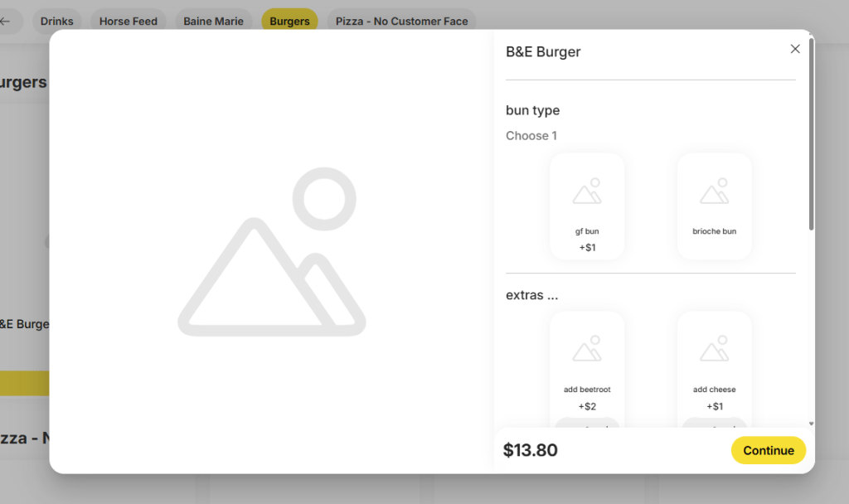Image resolution: width=849 pixels, height=504 pixels.
Task: Click the brioche bun placeholder image icon
Action: point(714,191)
